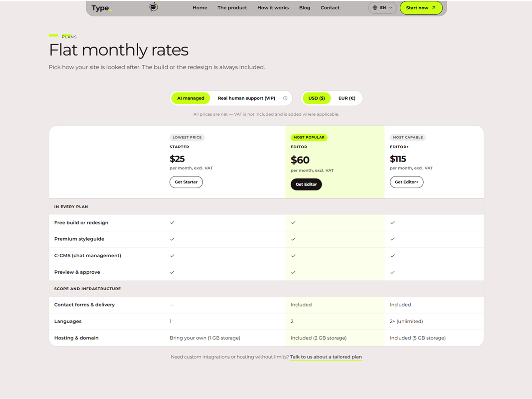This screenshot has height=399, width=532.
Task: Click the Included (2 GB storage) cell
Action: coord(319,338)
